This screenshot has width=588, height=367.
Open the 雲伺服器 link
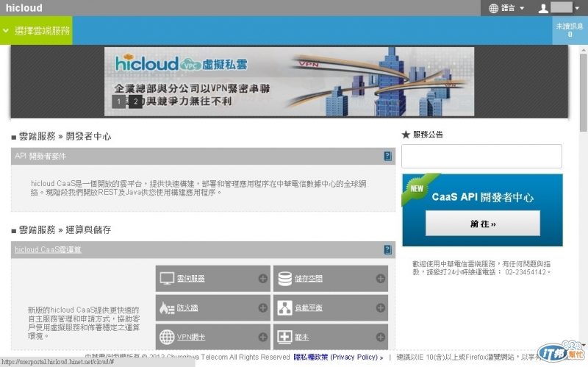point(191,279)
